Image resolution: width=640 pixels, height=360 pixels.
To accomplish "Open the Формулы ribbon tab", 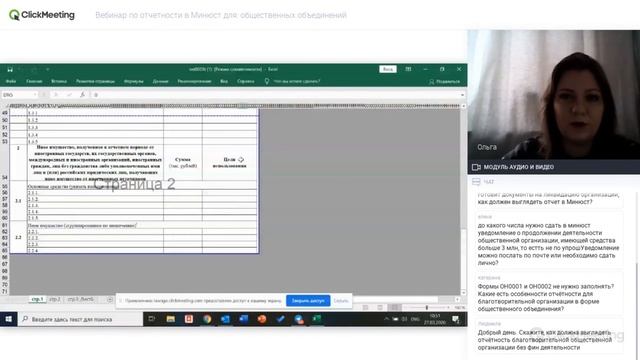I will (x=134, y=81).
